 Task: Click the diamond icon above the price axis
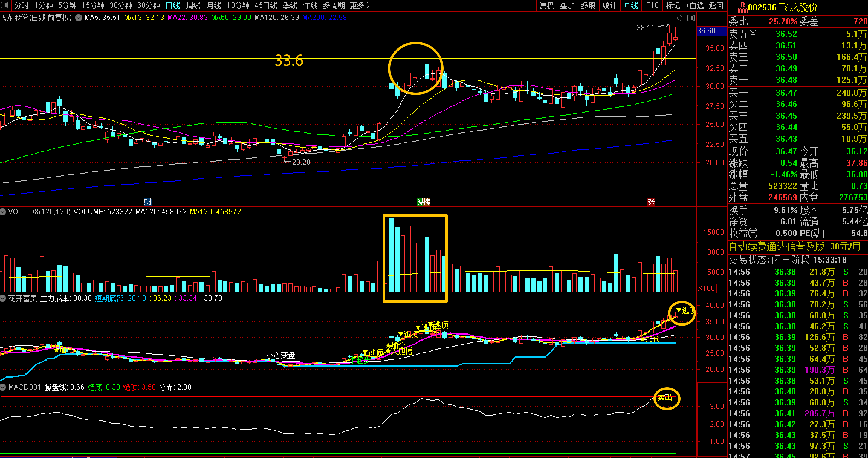(680, 18)
